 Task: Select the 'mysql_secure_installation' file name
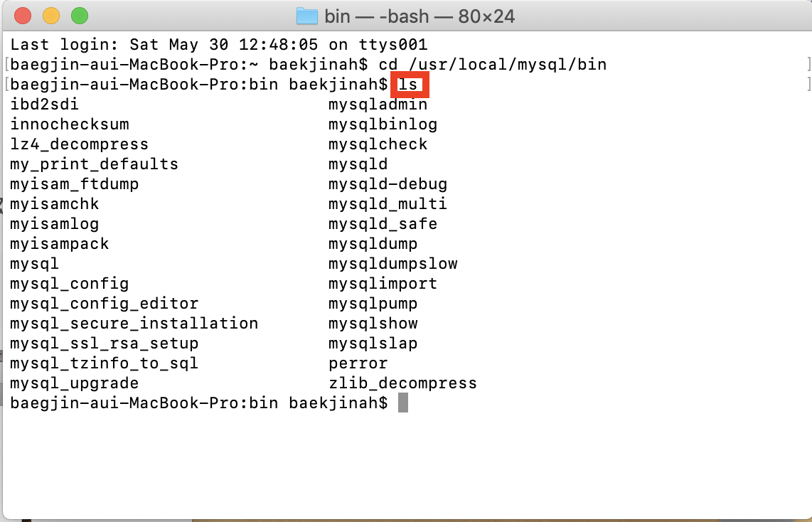coord(134,324)
